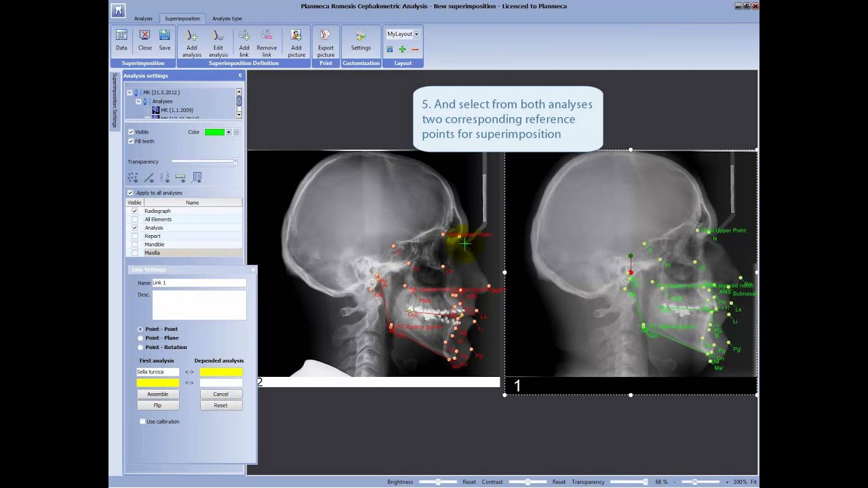Uncheck the Fill teeth checkbox
Viewport: 868px width, 488px height.
point(131,141)
